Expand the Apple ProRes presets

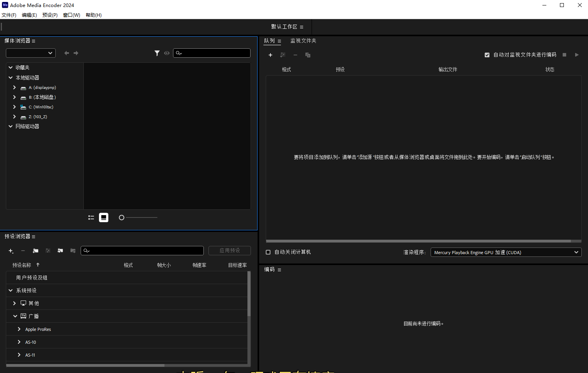[19, 329]
